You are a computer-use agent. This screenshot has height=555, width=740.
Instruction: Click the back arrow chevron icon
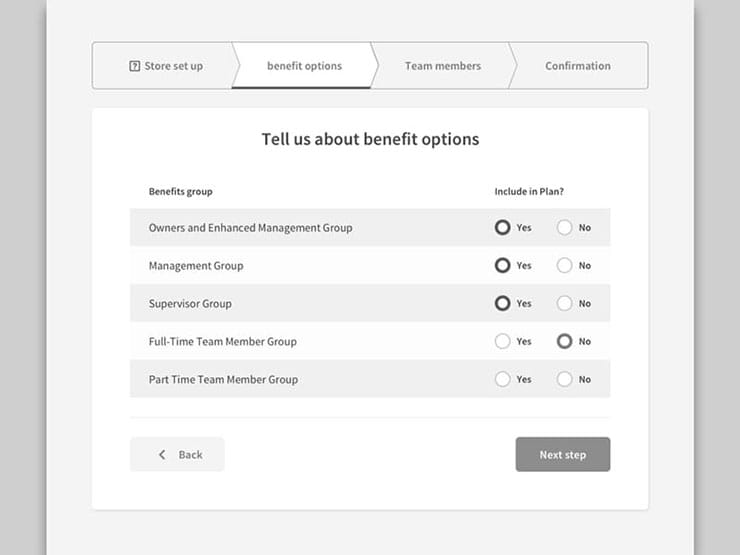[162, 455]
